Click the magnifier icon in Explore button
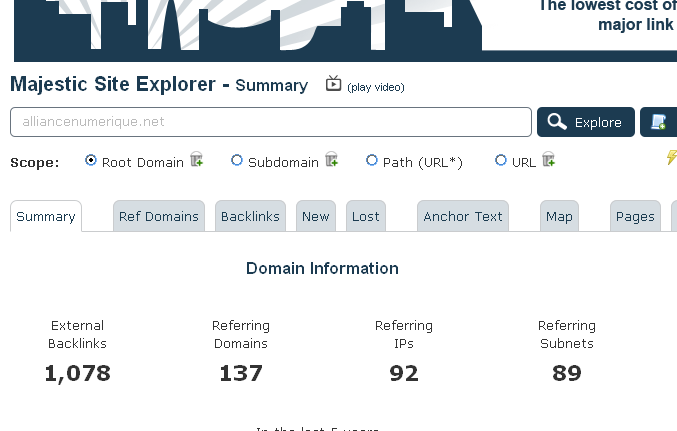Image resolution: width=677 pixels, height=431 pixels. [x=557, y=122]
